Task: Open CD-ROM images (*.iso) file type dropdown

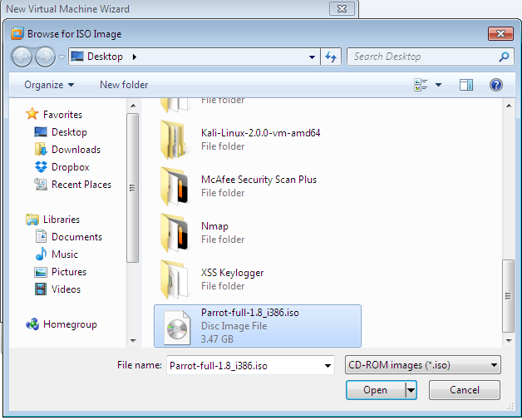Action: click(423, 365)
